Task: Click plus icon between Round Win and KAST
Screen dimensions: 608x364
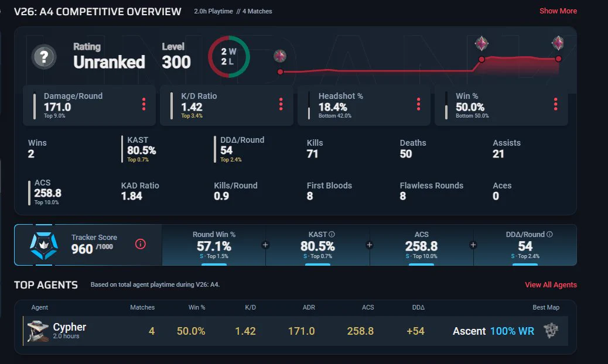Action: [x=265, y=245]
